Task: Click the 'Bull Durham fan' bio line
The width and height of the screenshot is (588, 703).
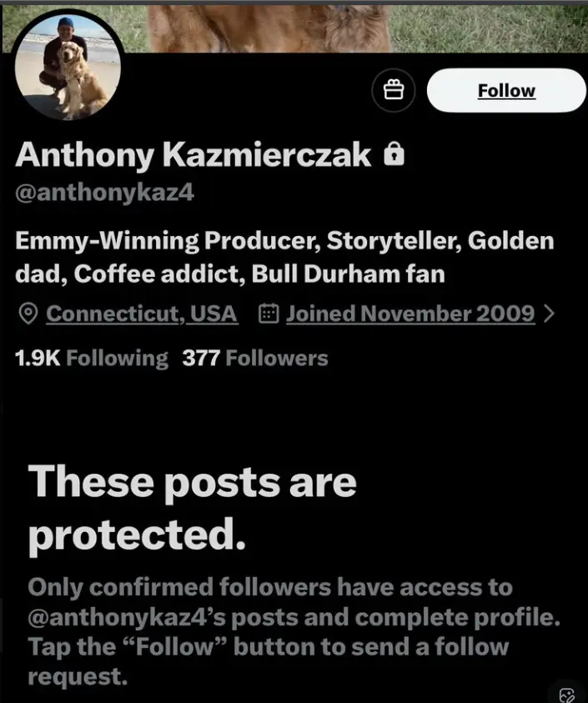Action: tap(349, 274)
